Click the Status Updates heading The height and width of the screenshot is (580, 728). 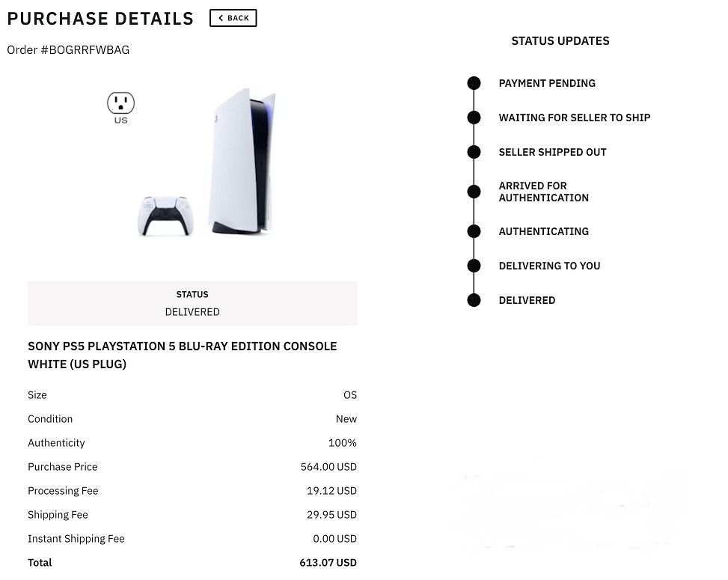click(560, 41)
